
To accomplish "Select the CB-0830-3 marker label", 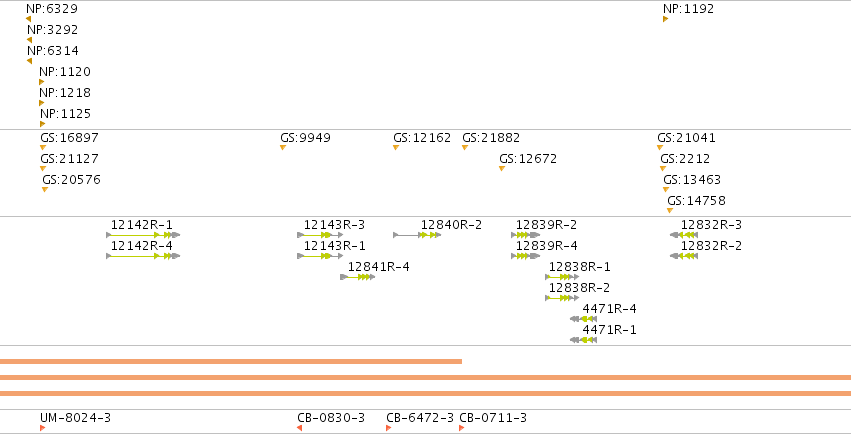I will [331, 418].
